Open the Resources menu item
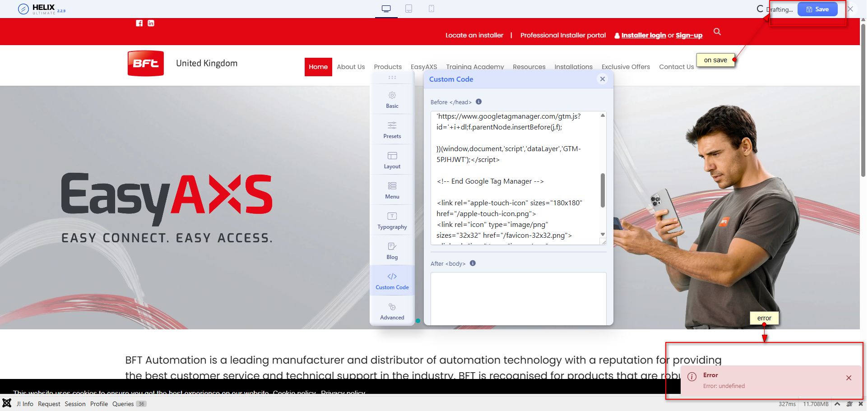Viewport: 868px width, 411px height. [x=529, y=67]
